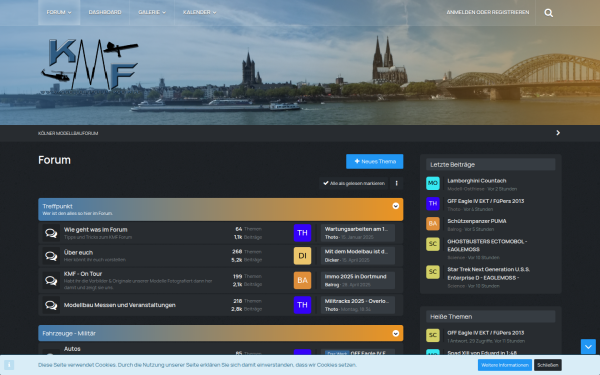Image resolution: width=600 pixels, height=375 pixels.
Task: Click BA avatar in KMF - On Tour row
Action: coord(302,280)
